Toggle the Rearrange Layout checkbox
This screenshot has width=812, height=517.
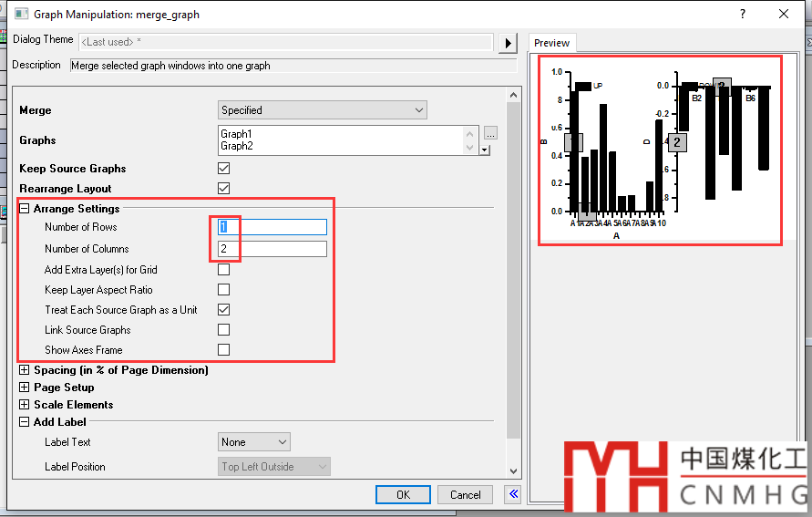pyautogui.click(x=223, y=189)
